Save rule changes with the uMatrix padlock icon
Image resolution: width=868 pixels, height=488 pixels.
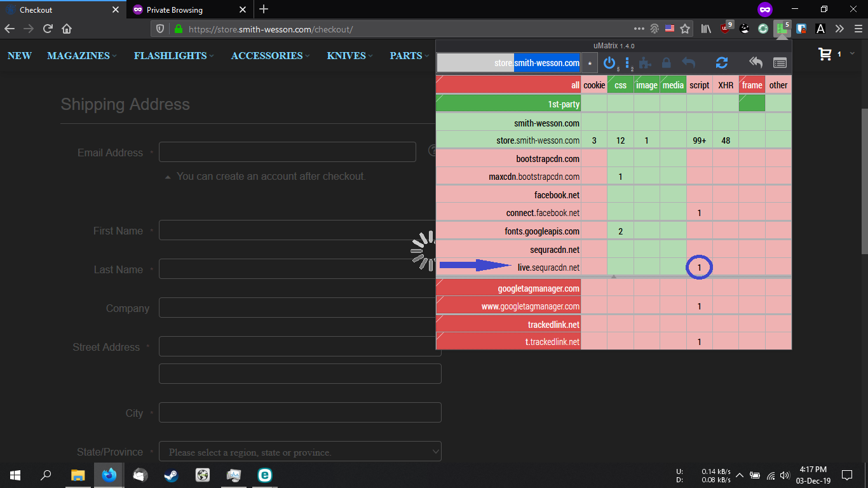[x=667, y=63]
